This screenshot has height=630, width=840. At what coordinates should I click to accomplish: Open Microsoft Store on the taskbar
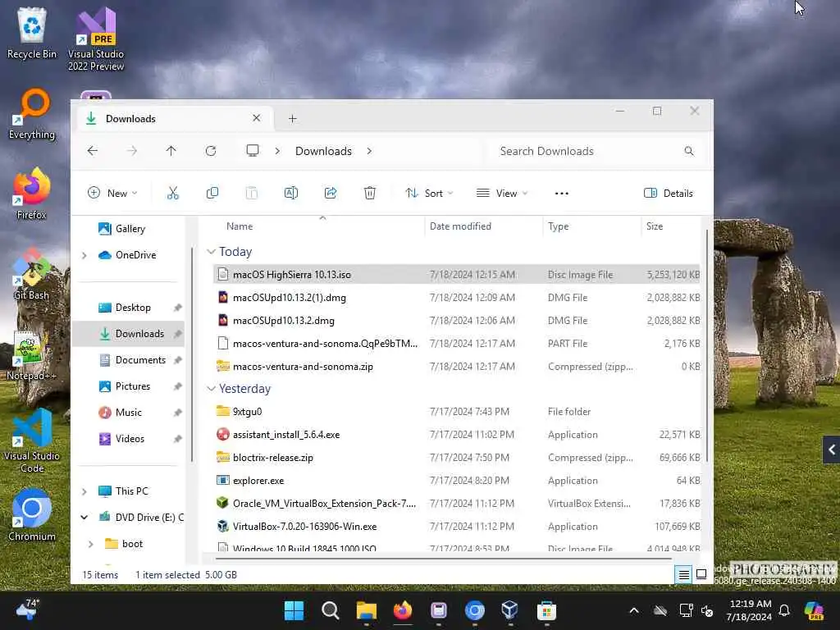point(546,610)
